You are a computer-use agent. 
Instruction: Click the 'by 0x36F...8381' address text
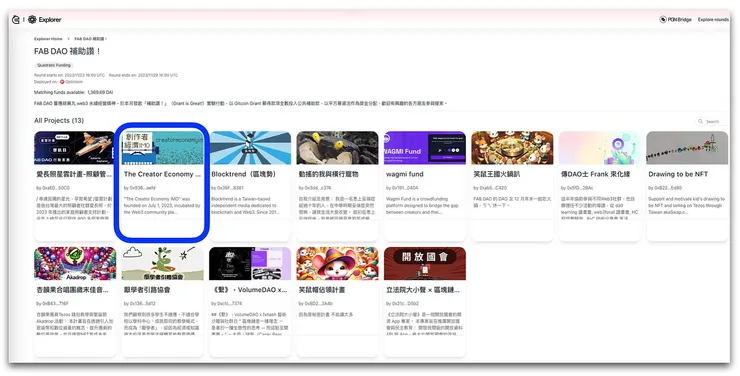coord(227,188)
